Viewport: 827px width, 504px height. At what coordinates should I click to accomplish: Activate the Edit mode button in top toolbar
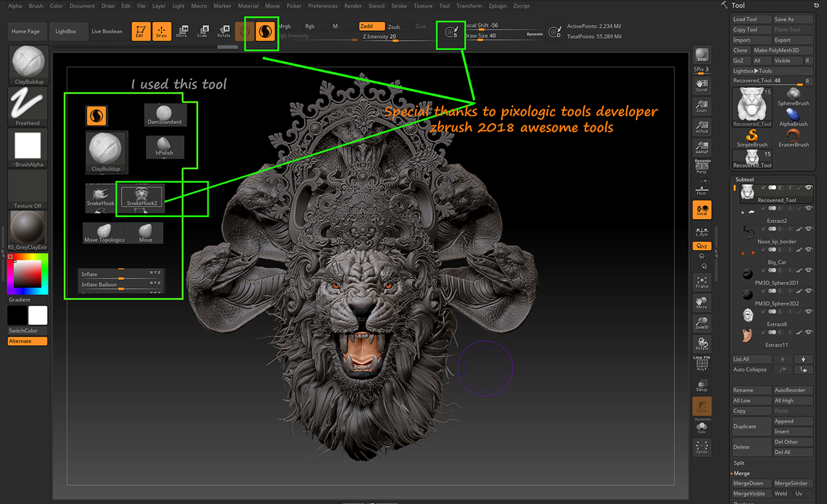pos(140,31)
